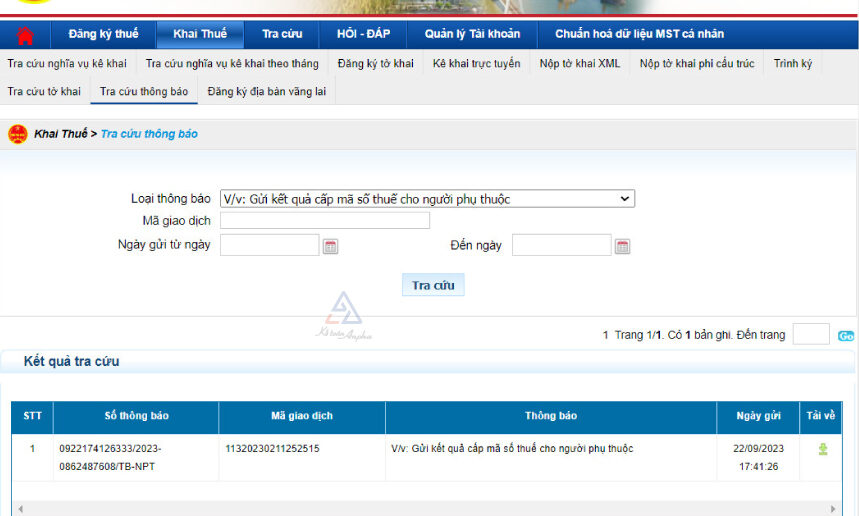Open the 'HỎI - ĐÁP' menu

(363, 34)
